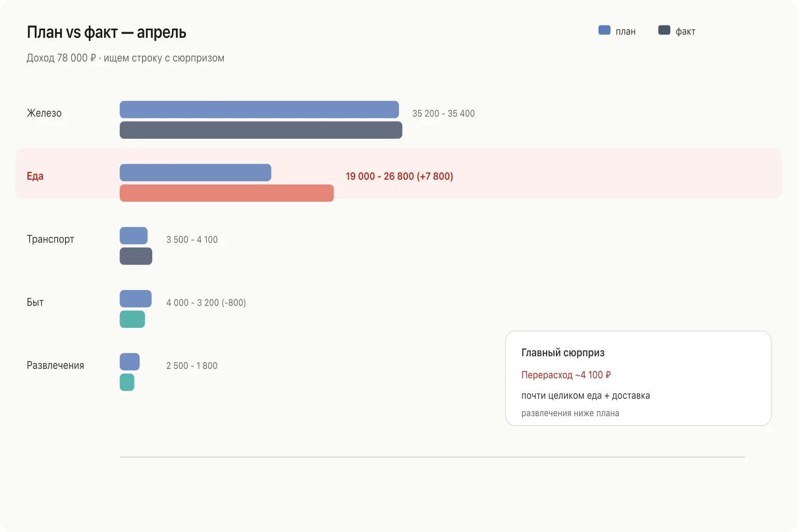Click the blue план legend swatch
The width and height of the screenshot is (798, 532).
(604, 30)
